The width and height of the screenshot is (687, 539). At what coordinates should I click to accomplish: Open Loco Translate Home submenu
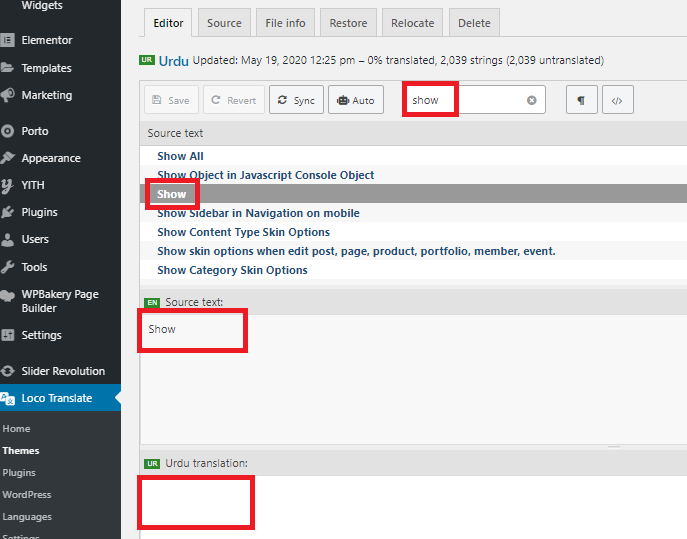16,429
